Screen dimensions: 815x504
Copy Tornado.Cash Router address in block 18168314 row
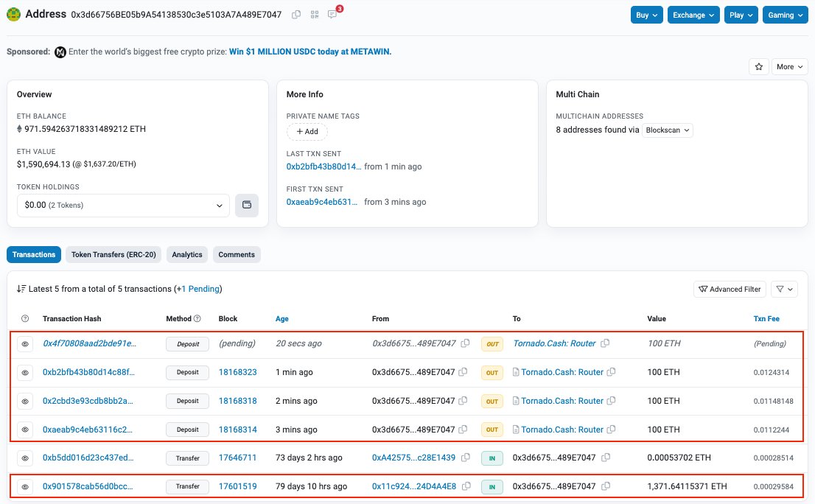click(612, 429)
